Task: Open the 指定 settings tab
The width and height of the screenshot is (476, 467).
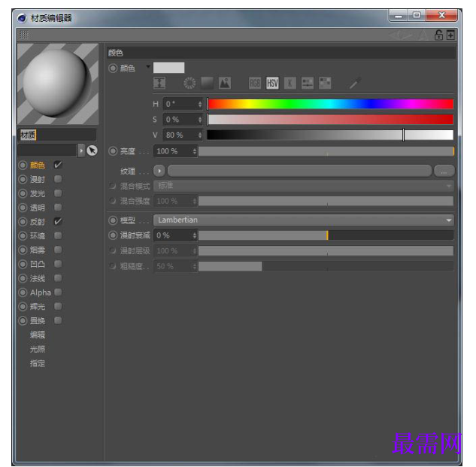Action: 38,363
